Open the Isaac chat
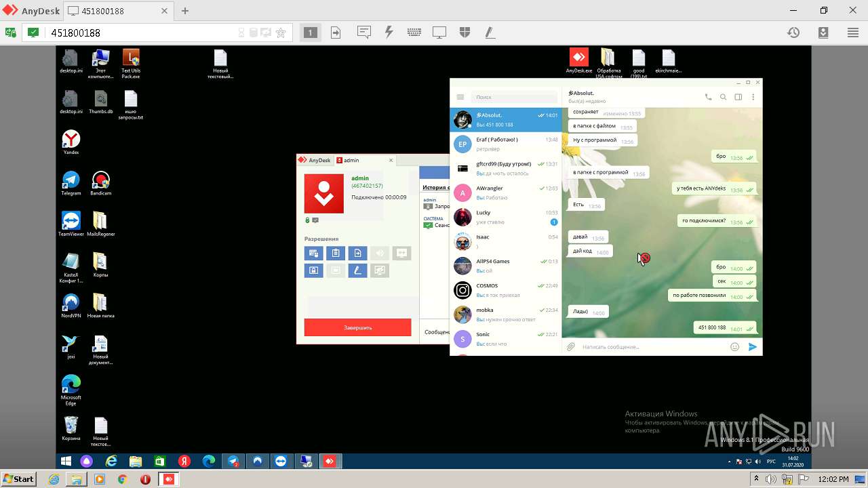The image size is (868, 488). coord(506,241)
